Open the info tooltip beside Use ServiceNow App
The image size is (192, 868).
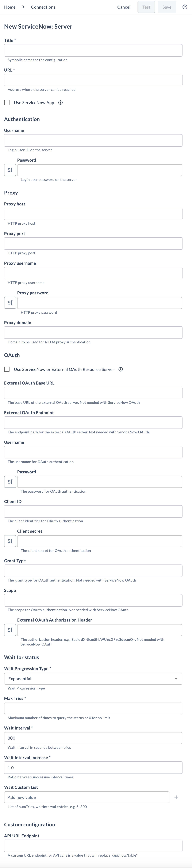(x=61, y=103)
